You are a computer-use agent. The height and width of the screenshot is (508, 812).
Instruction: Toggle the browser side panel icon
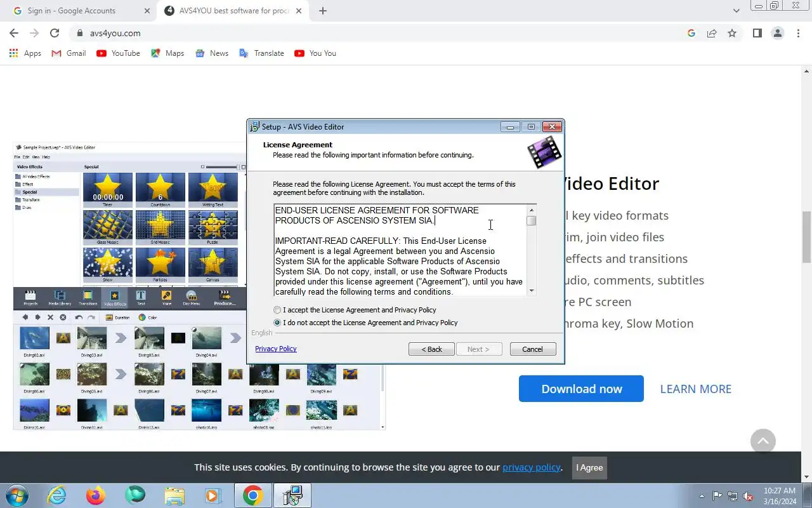pyautogui.click(x=757, y=33)
